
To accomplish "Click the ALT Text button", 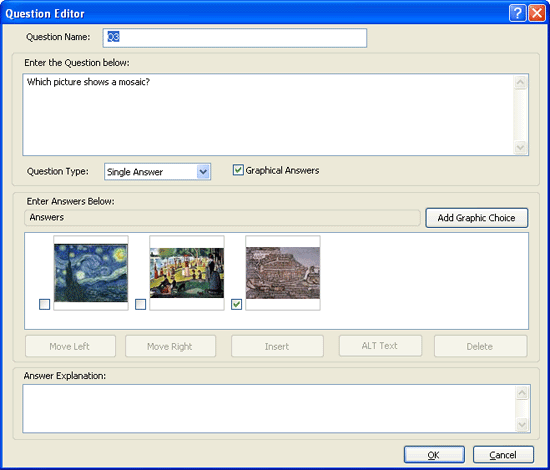I will click(380, 346).
